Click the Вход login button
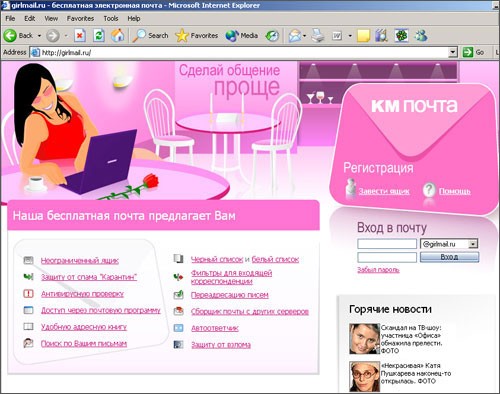 (449, 257)
